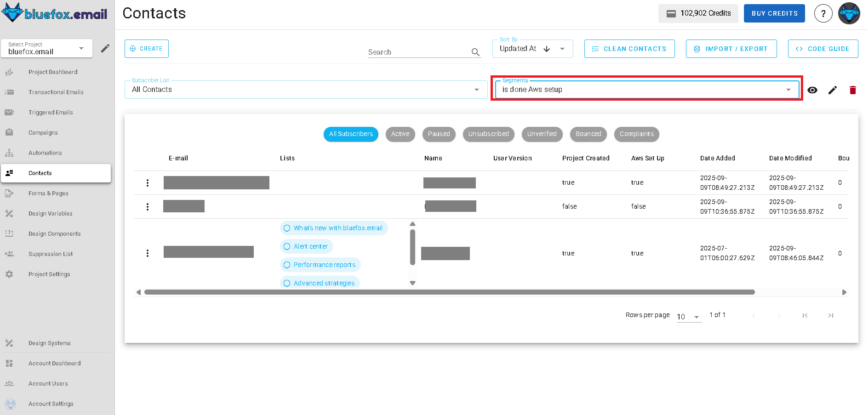868x415 pixels.
Task: Edit the project name with the pencil icon
Action: 105,48
